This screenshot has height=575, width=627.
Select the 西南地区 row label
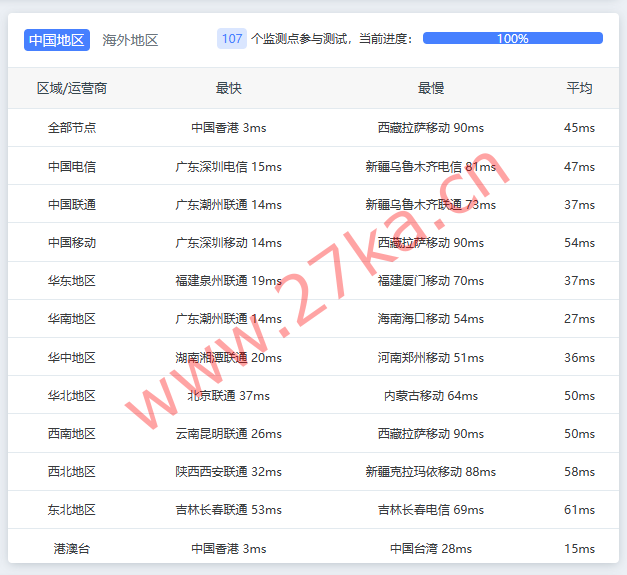(72, 433)
